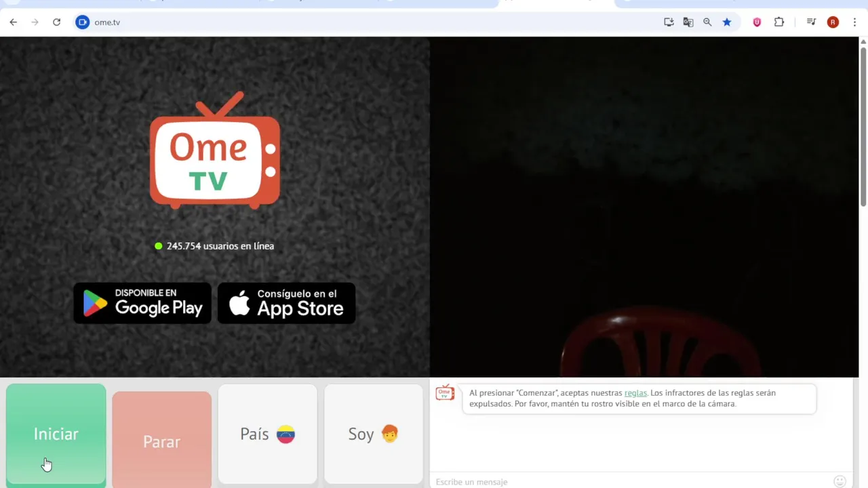Screen dimensions: 868x488
Task: Click the 245.754 usuarios en línea text
Action: [220, 246]
